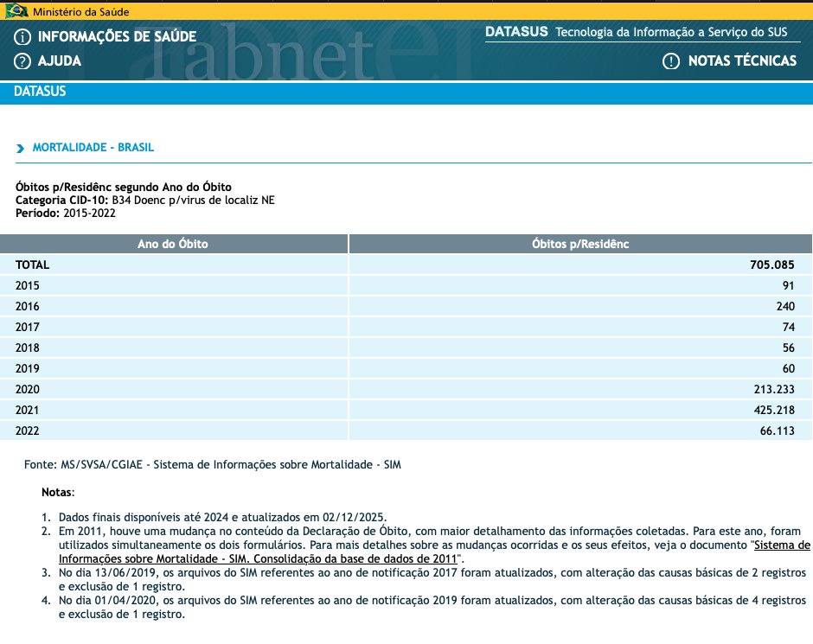Image resolution: width=813 pixels, height=644 pixels.
Task: Select the value 56 for 2018
Action: pyautogui.click(x=789, y=348)
